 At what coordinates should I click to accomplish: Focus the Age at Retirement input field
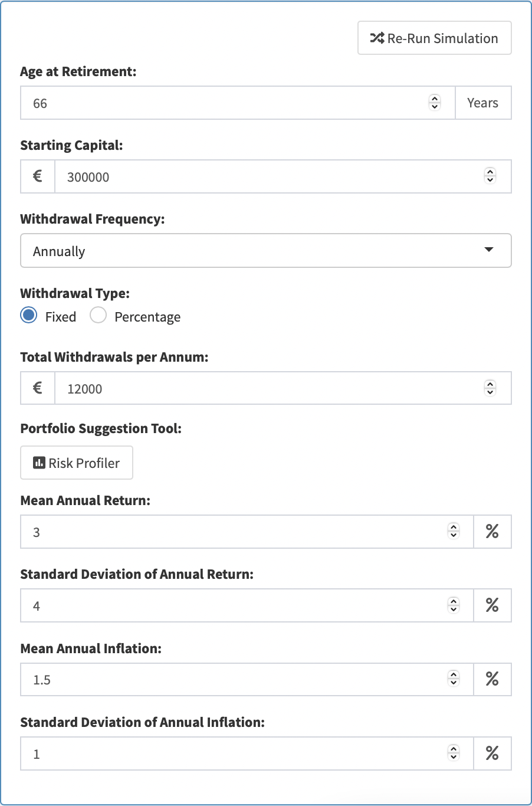pos(238,103)
